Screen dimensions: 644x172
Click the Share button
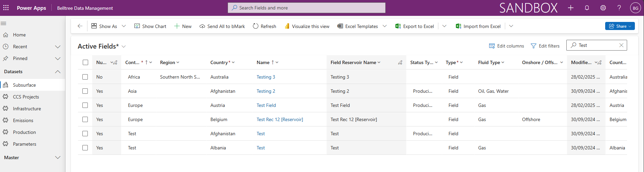click(x=620, y=26)
